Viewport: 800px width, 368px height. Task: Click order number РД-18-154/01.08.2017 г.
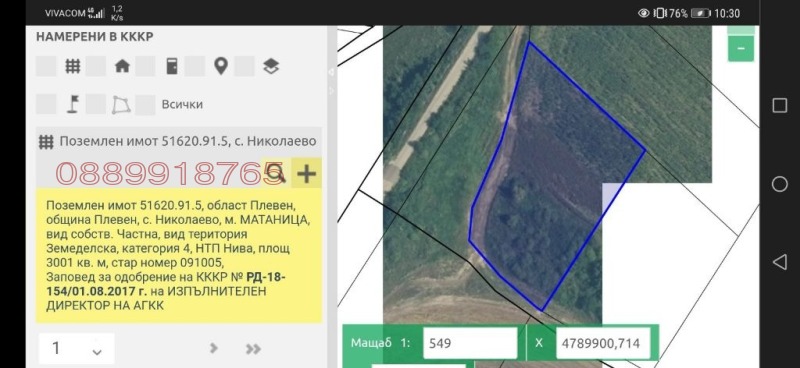click(x=165, y=285)
